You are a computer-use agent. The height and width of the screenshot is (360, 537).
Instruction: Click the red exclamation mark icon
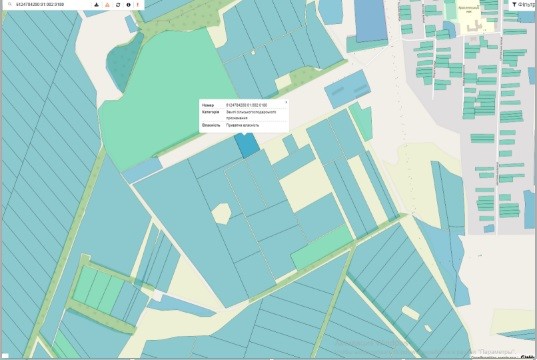(x=138, y=5)
